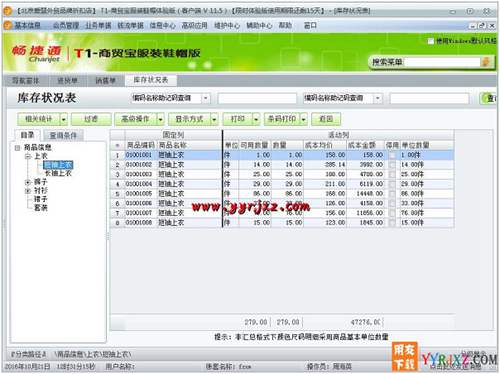
Task: Open the 辅助中心 menu
Action: coord(259,26)
